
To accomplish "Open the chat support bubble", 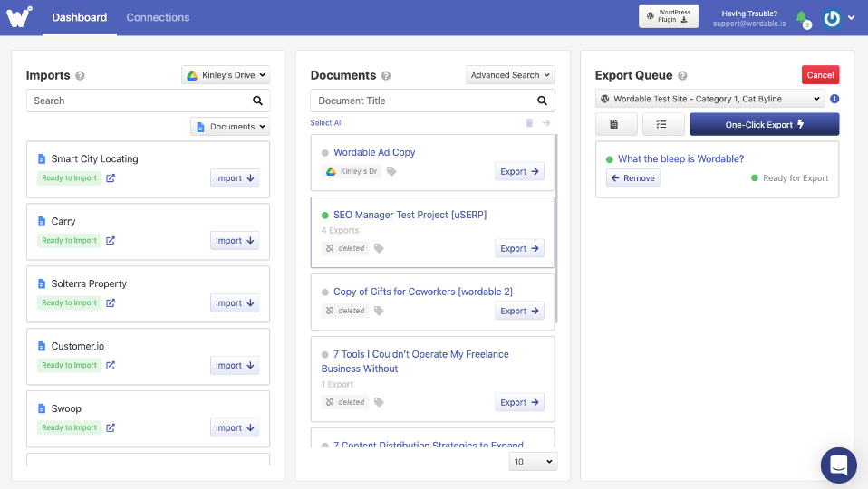I will pos(838,465).
